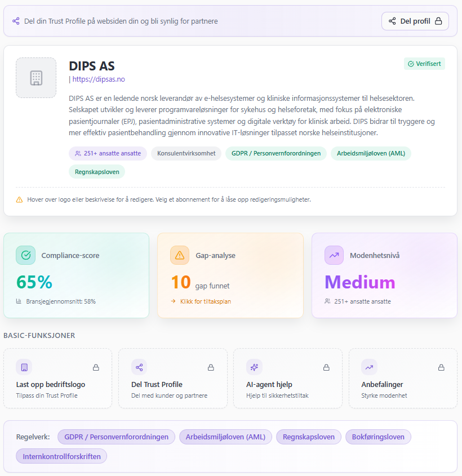Click the checkmark icon in Verifisert badge

click(411, 64)
